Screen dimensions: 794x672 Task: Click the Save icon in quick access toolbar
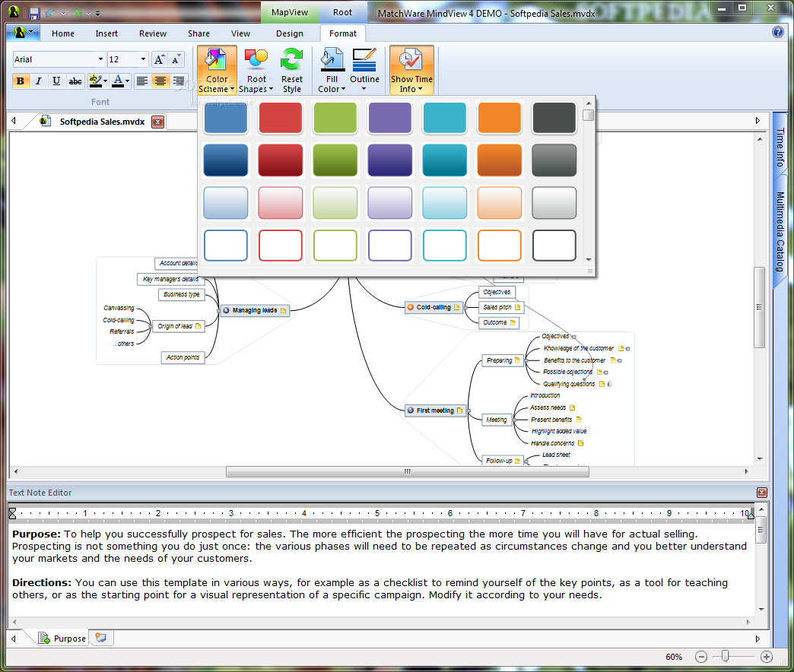[x=34, y=13]
